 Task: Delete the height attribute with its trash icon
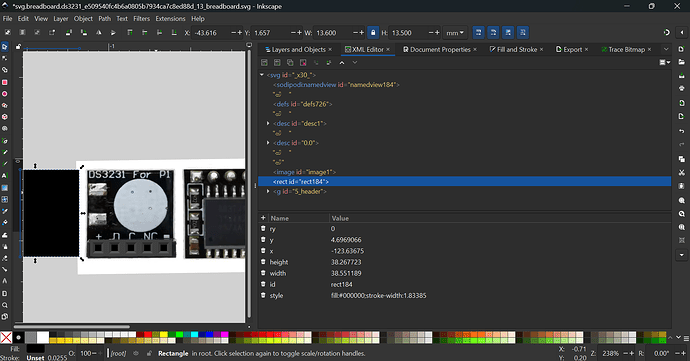click(263, 262)
